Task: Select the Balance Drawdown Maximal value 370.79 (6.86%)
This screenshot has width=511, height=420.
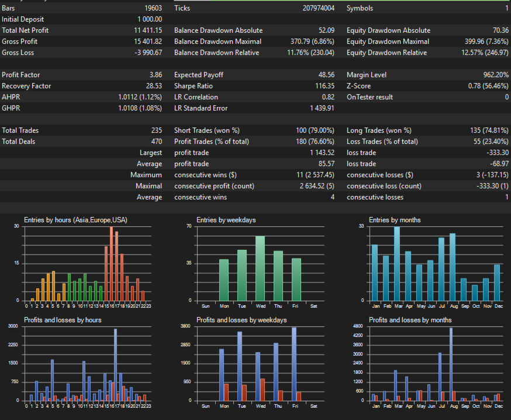Action: pyautogui.click(x=312, y=42)
